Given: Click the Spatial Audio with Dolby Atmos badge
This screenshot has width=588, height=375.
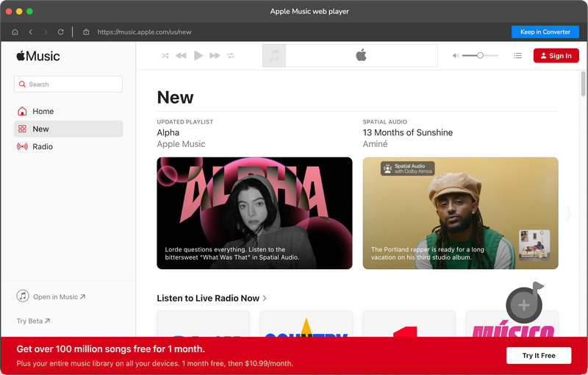Looking at the screenshot, I should coord(408,168).
